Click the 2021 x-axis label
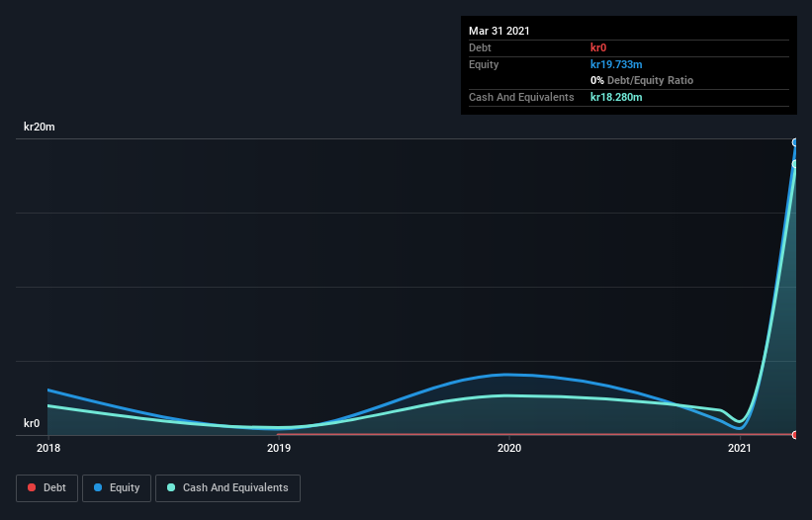Viewport: 812px width, 520px height. click(740, 448)
